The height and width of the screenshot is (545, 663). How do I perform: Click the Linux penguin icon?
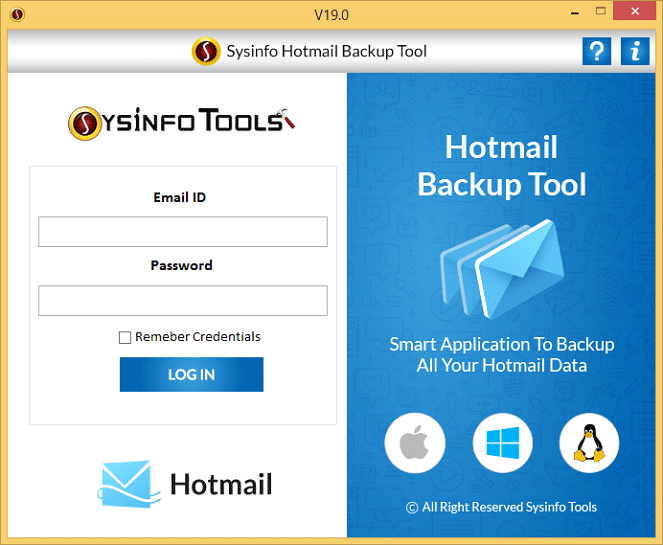click(589, 443)
